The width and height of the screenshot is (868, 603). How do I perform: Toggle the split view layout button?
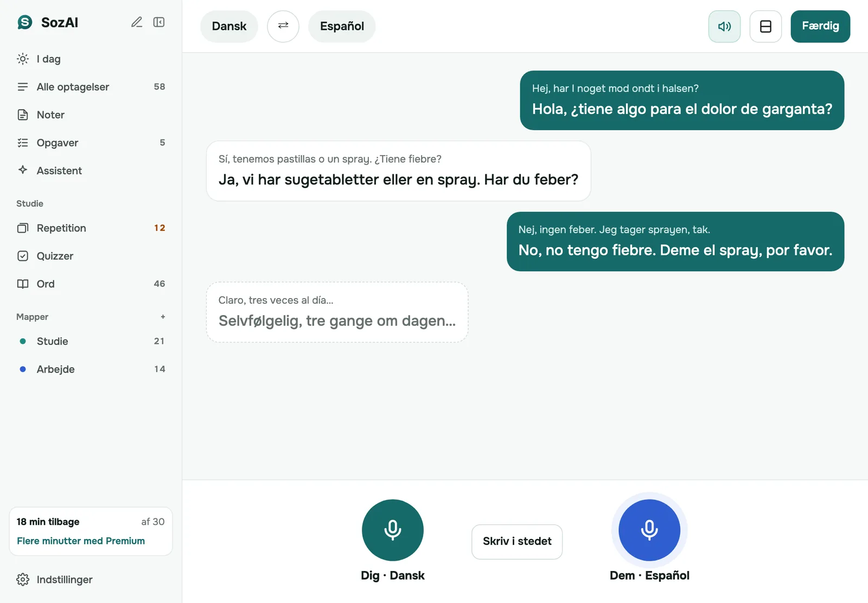click(765, 26)
